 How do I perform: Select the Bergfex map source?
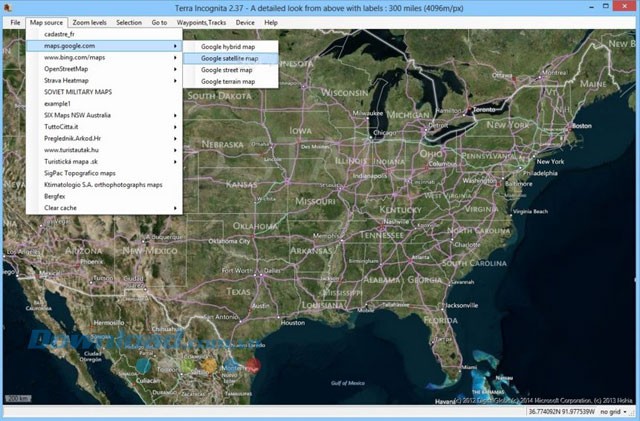point(58,196)
